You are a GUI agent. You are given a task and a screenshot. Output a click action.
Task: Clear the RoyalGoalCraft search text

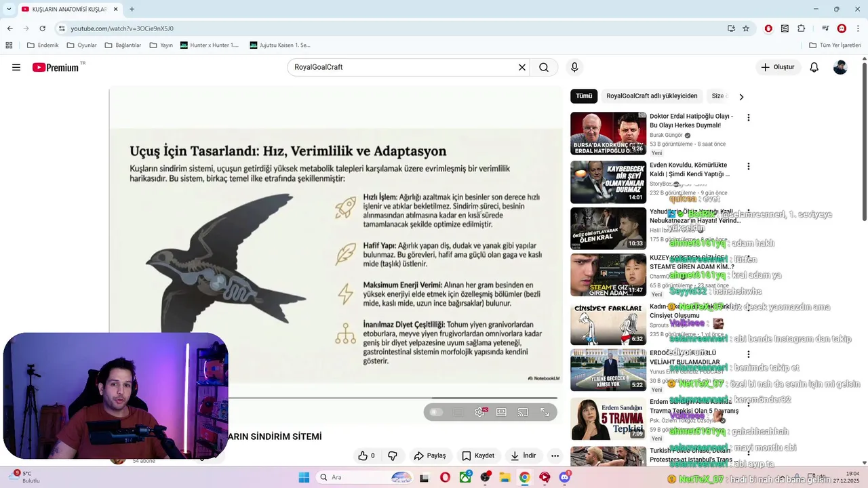point(522,67)
